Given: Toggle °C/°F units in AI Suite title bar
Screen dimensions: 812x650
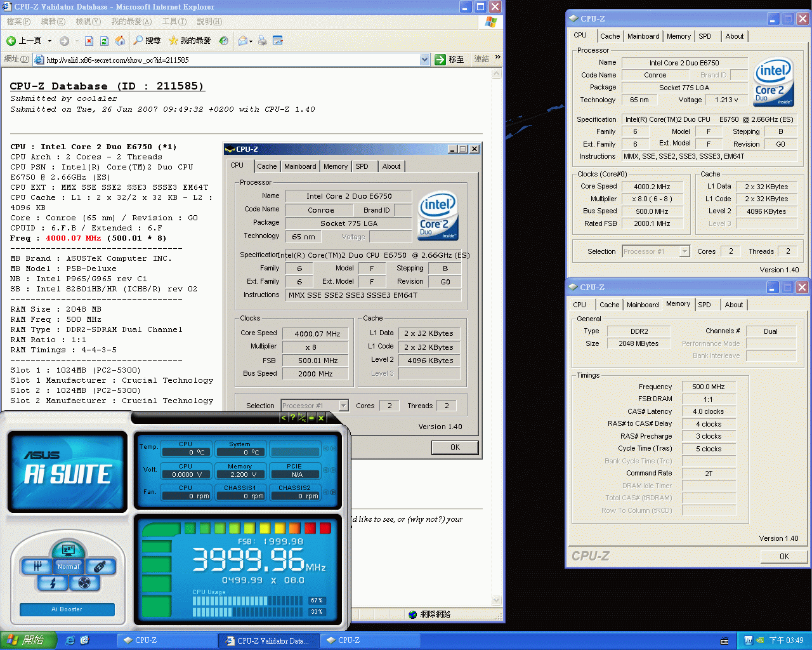Looking at the screenshot, I should coord(302,418).
